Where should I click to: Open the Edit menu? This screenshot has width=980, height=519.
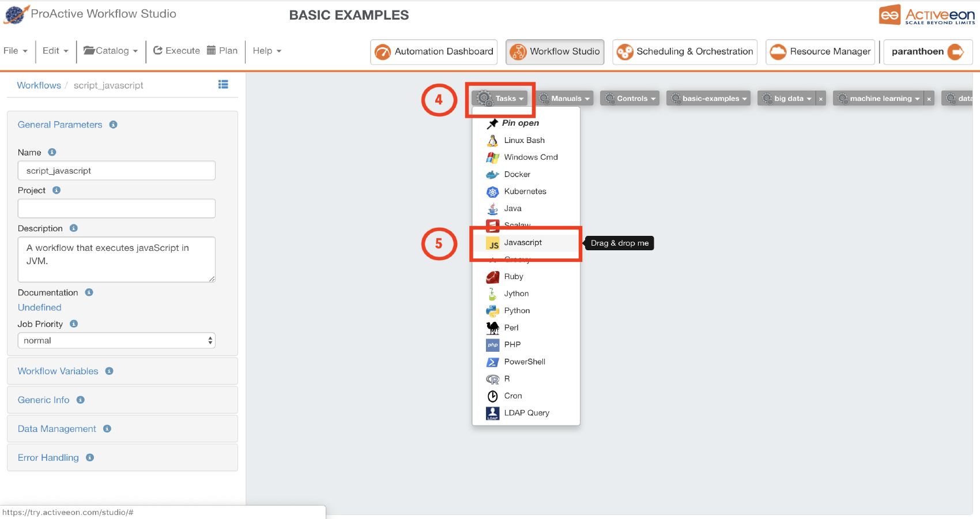(x=55, y=51)
